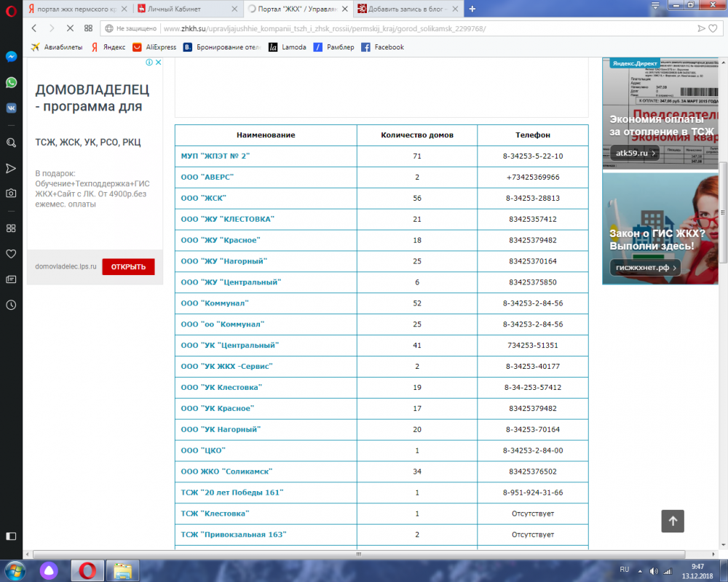Click the red ОТКРЫТЬ ad button
This screenshot has height=582, width=728.
[128, 267]
